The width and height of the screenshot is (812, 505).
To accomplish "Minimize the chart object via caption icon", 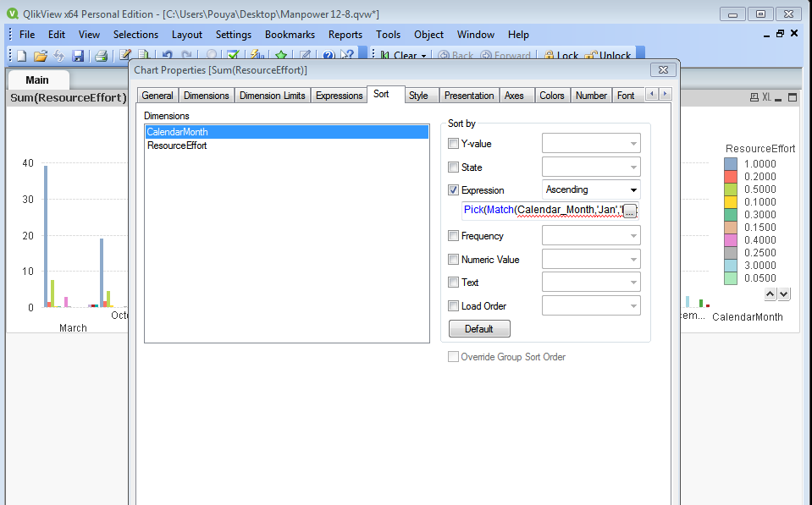I will coord(778,98).
